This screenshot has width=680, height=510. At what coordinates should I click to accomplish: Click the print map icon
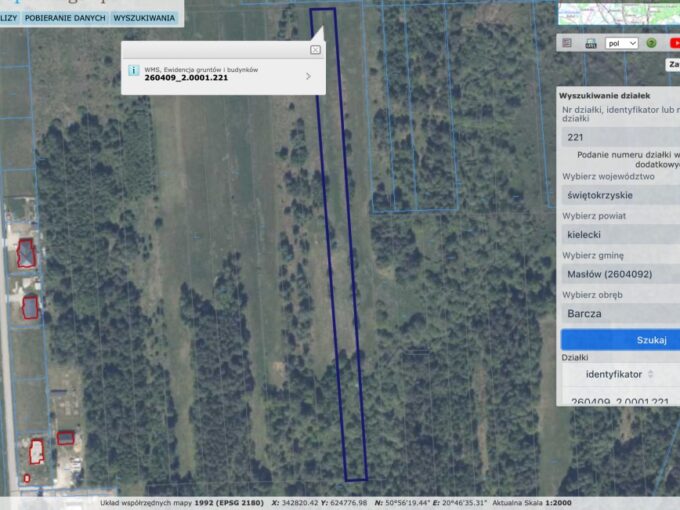point(591,43)
